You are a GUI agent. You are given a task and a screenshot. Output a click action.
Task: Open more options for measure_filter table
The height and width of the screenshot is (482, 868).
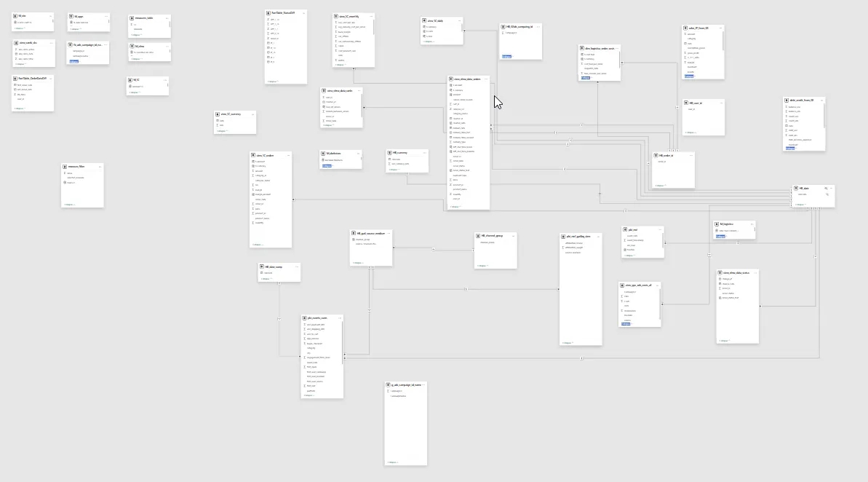100,167
